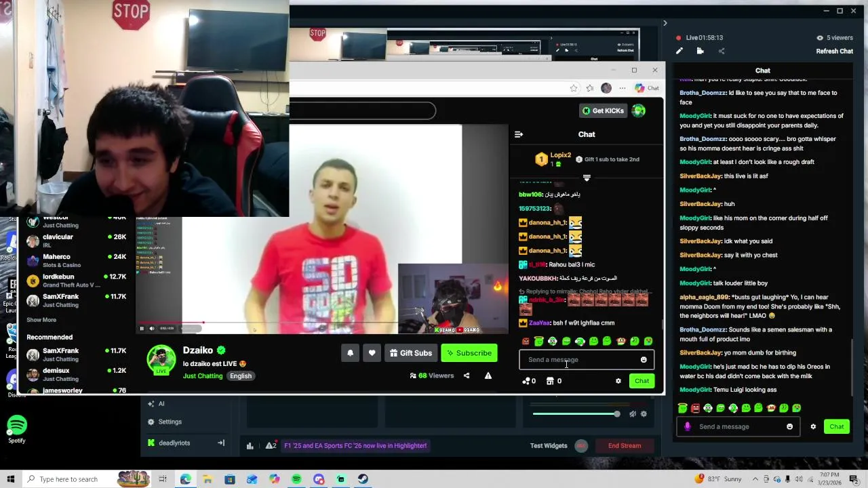Screen dimensions: 868x488
Task: Click Test Widgets
Action: 549,446
